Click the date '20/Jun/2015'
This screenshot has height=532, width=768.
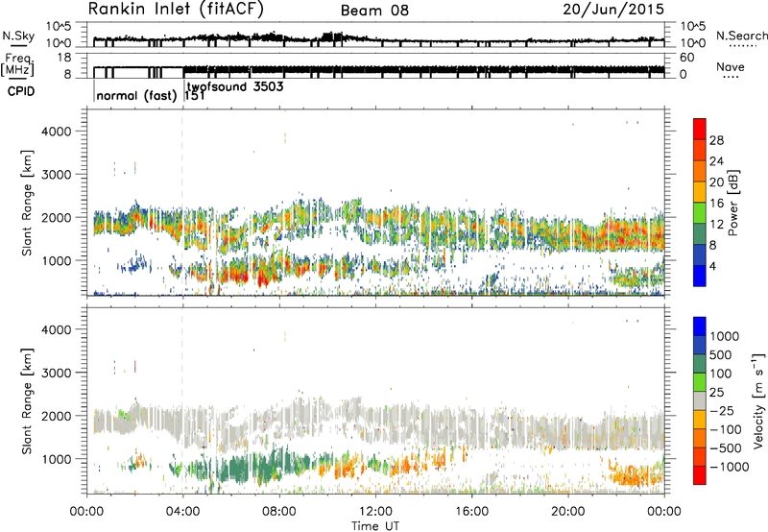click(x=613, y=10)
